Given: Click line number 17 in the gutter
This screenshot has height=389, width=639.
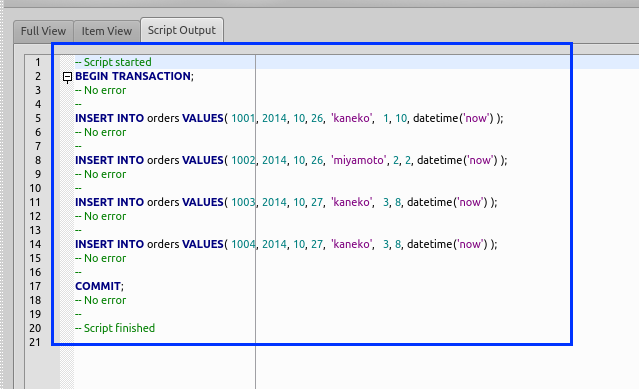Looking at the screenshot, I should 35,286.
